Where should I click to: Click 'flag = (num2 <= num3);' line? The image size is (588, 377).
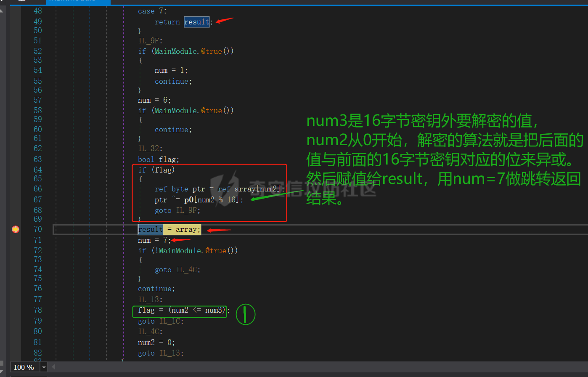coord(184,310)
